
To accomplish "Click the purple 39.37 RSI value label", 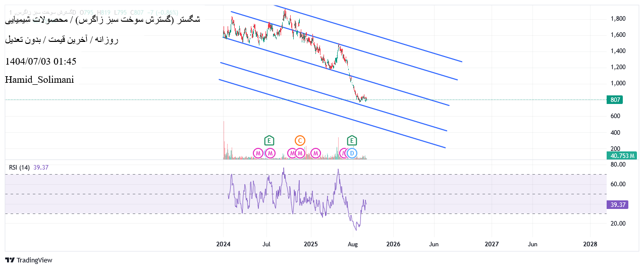I will [x=617, y=204].
